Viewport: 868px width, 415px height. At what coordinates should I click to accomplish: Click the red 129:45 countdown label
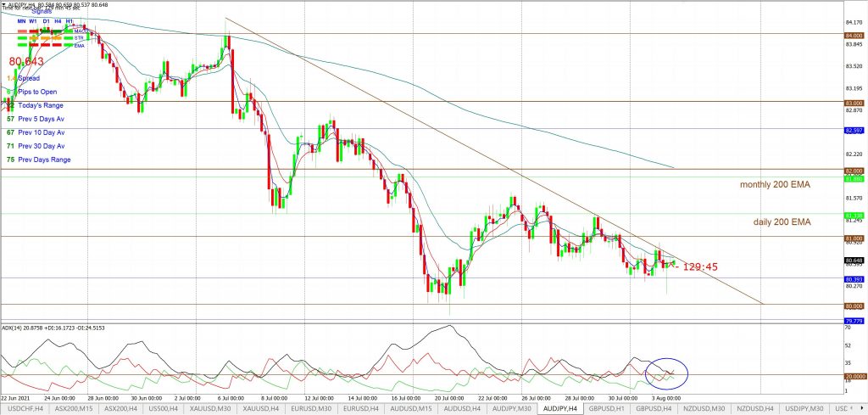point(699,267)
